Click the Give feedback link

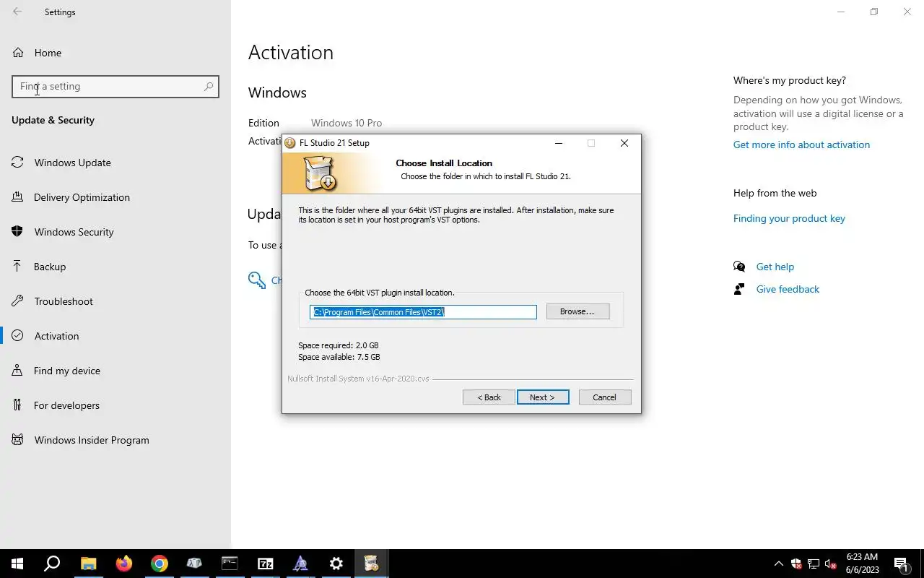click(x=788, y=289)
